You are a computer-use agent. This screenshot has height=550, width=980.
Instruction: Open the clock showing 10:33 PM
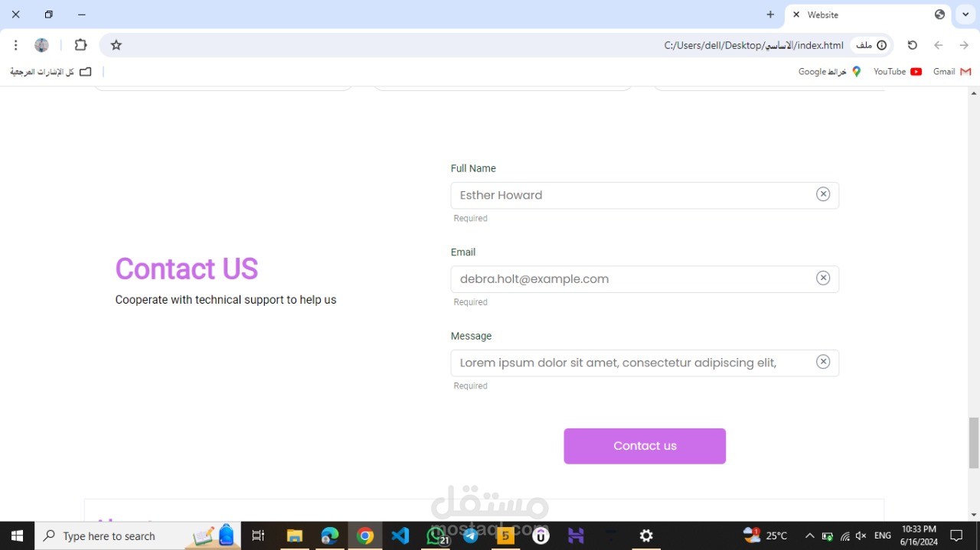point(920,535)
